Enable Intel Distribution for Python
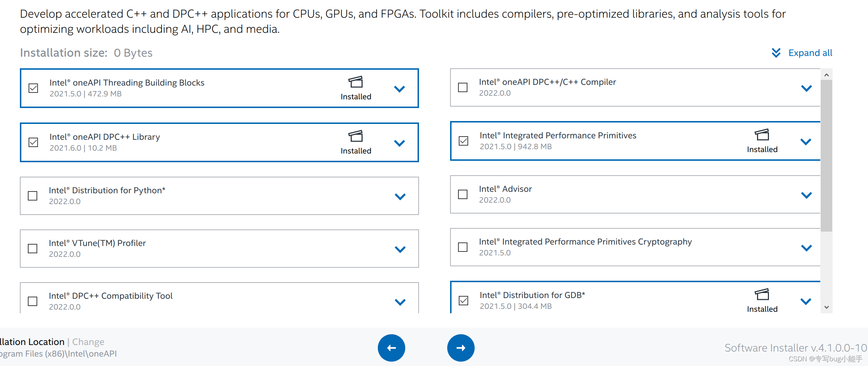 point(33,195)
